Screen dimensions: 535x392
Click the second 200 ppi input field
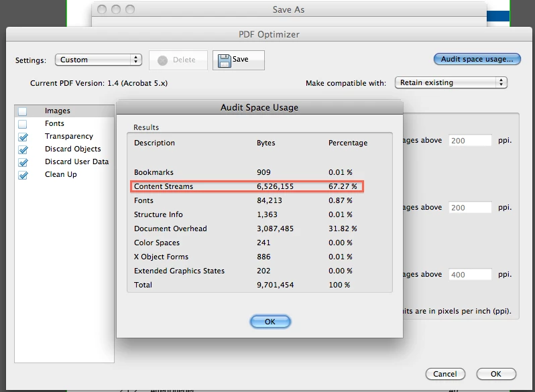pyautogui.click(x=470, y=208)
